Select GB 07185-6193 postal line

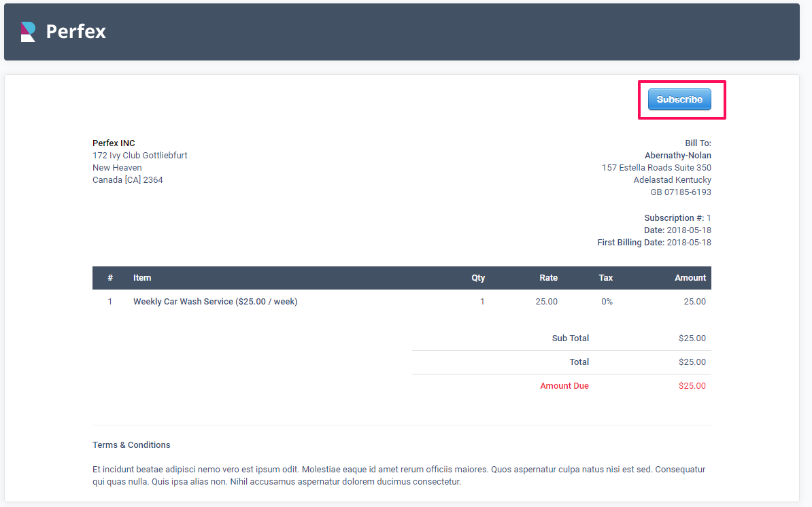tap(681, 192)
